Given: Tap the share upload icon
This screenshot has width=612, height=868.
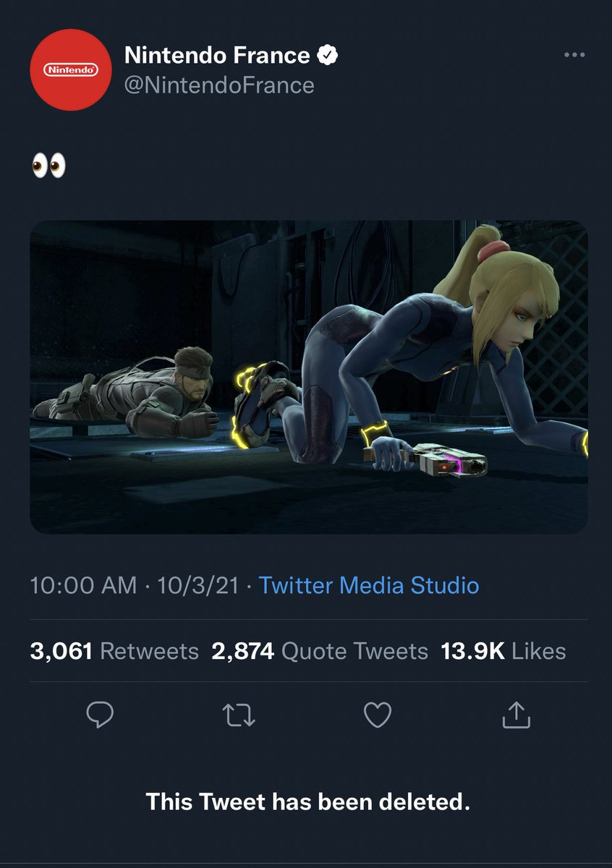Looking at the screenshot, I should 516,715.
